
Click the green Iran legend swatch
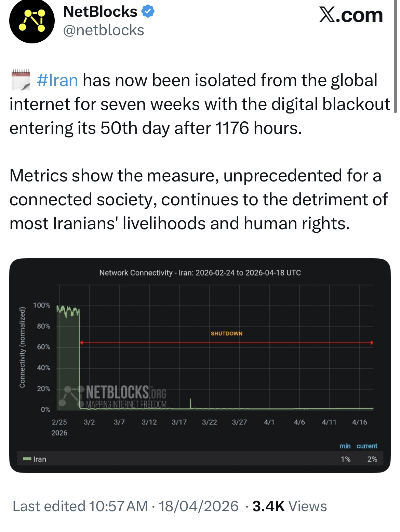[x=27, y=459]
